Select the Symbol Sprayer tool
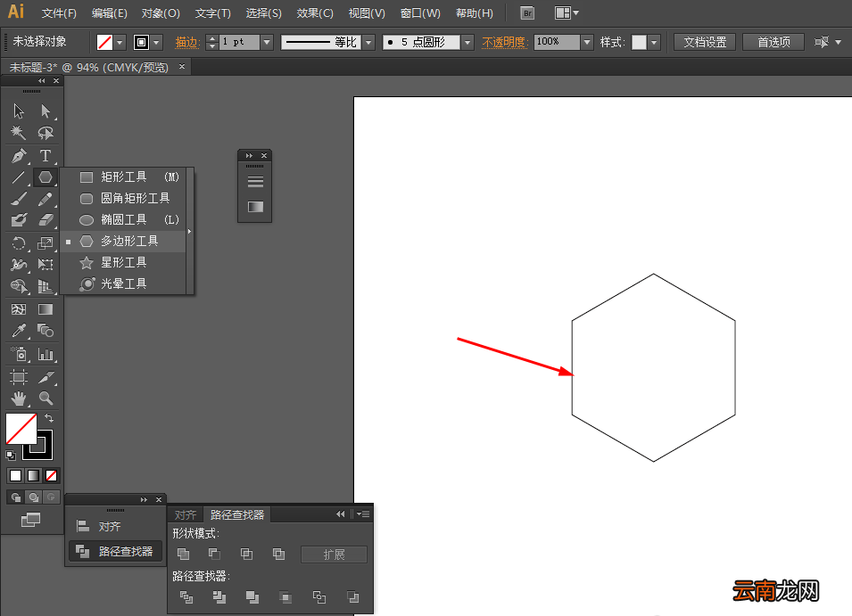The width and height of the screenshot is (852, 616). pyautogui.click(x=19, y=355)
